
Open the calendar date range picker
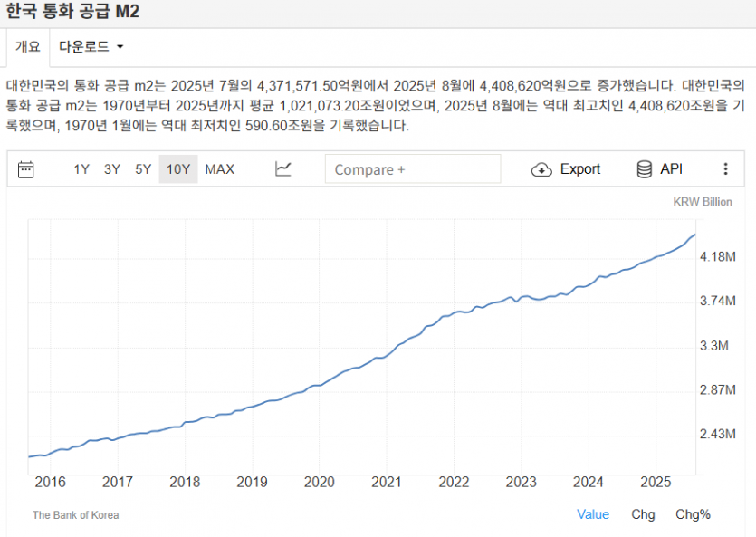click(x=26, y=169)
